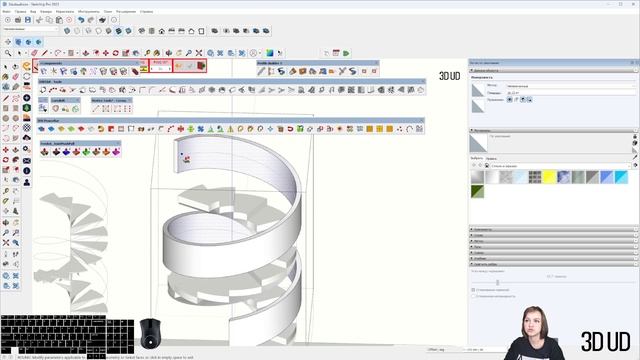The width and height of the screenshot is (640, 360).
Task: Click the magenta JointPushPull icon
Action: coord(116,152)
